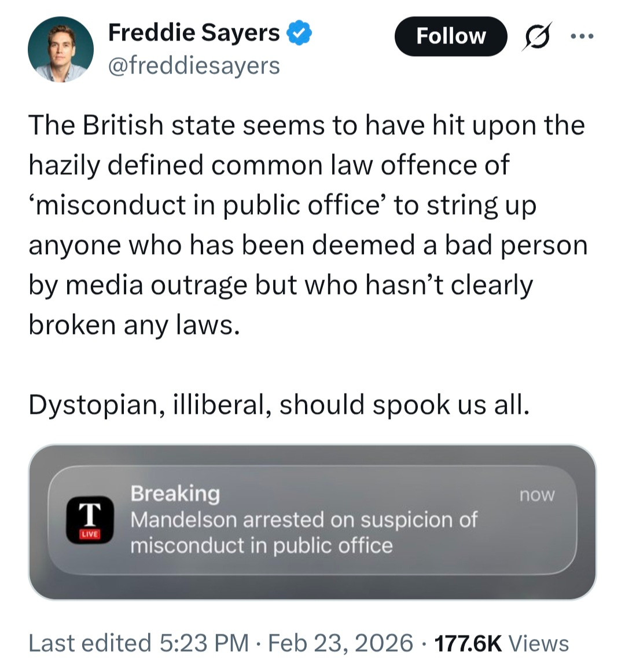
Task: Click the Follow button
Action: point(450,36)
